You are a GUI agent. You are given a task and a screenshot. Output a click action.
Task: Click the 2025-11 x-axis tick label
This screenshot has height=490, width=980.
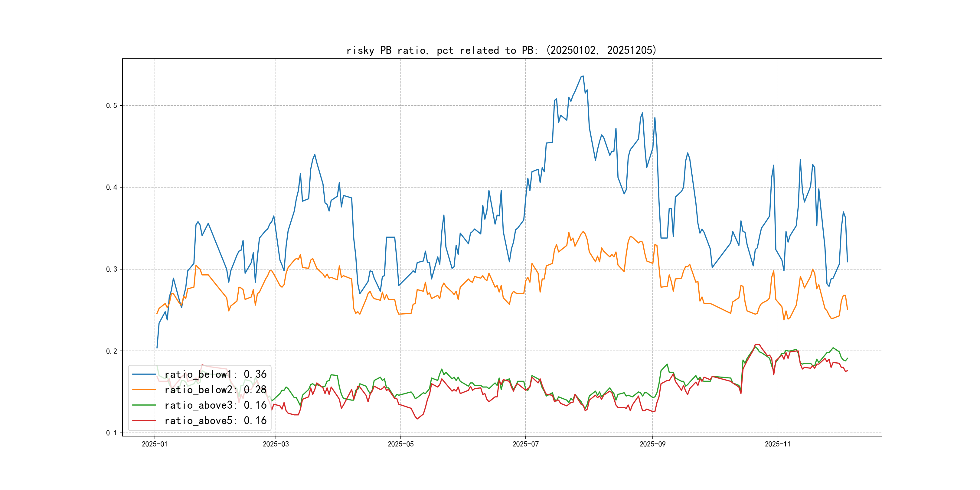pyautogui.click(x=778, y=444)
